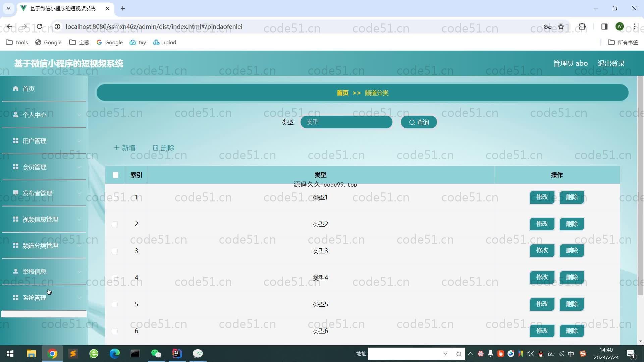
Task: Open the 频道分类管理 sidebar menu
Action: coord(40,246)
